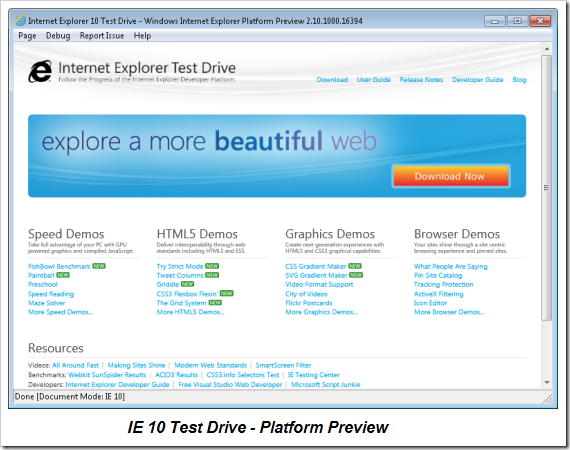
Task: Open the ActiveX Filtering demo
Action: 438,294
